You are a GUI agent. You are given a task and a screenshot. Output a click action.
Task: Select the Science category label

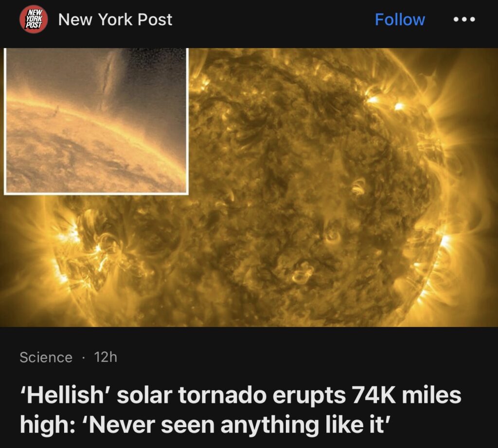46,357
